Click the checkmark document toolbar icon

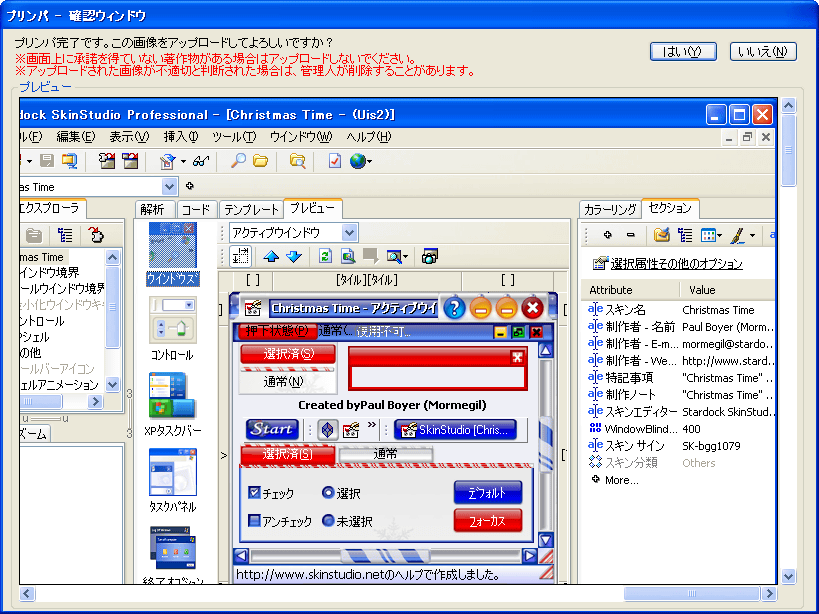[334, 161]
